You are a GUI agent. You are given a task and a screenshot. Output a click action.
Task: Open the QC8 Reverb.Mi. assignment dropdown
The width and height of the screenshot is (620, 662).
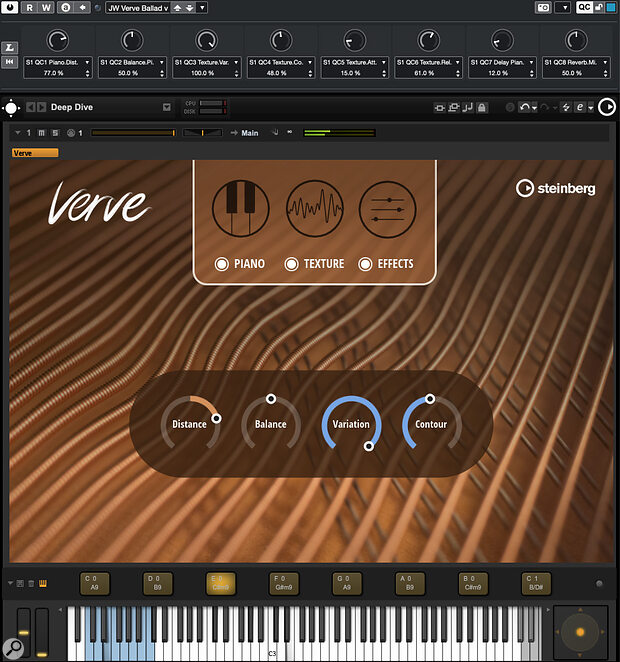coord(605,62)
